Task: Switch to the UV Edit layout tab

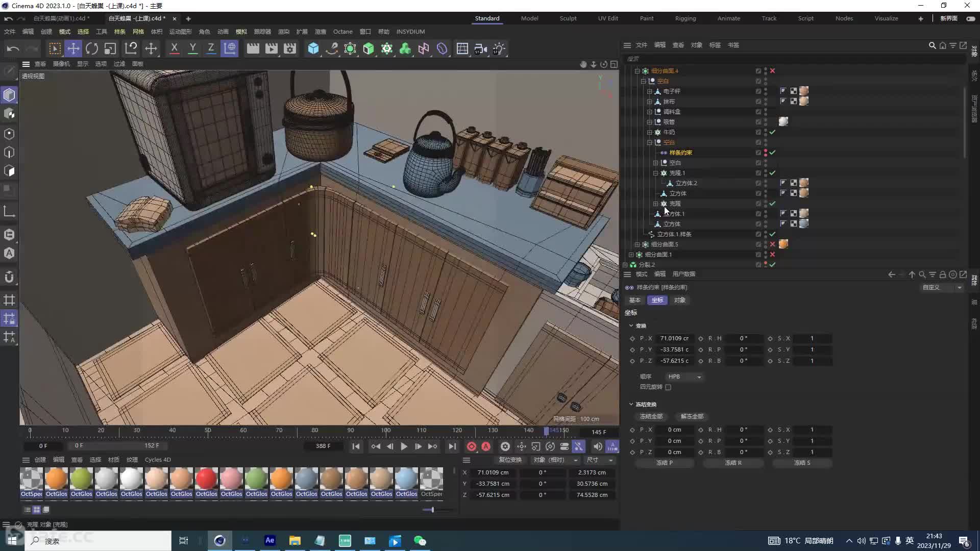Action: (x=608, y=18)
